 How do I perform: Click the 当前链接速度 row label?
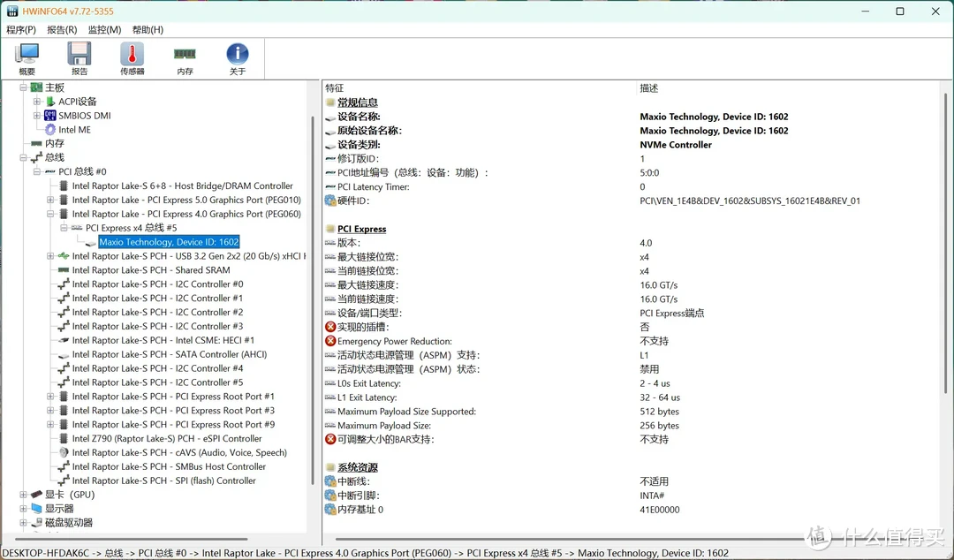click(x=367, y=299)
